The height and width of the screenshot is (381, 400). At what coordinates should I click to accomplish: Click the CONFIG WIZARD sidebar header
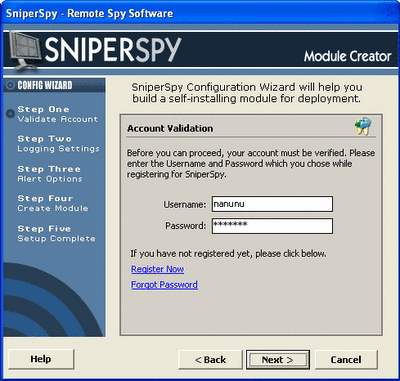[x=55, y=85]
